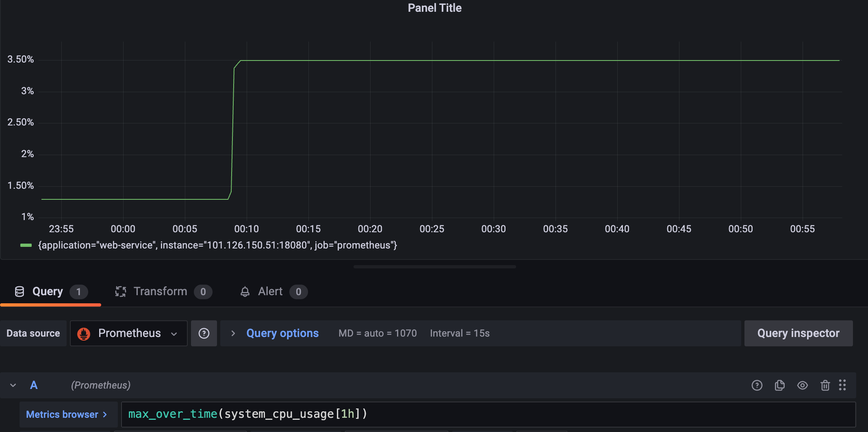This screenshot has width=868, height=432.
Task: Click the bell icon beside Alert
Action: 245,292
